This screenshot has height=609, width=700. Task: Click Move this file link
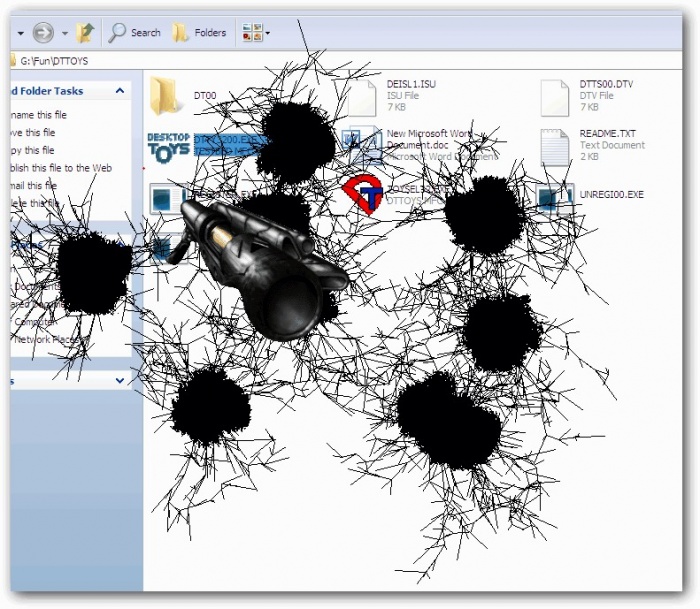pos(33,133)
